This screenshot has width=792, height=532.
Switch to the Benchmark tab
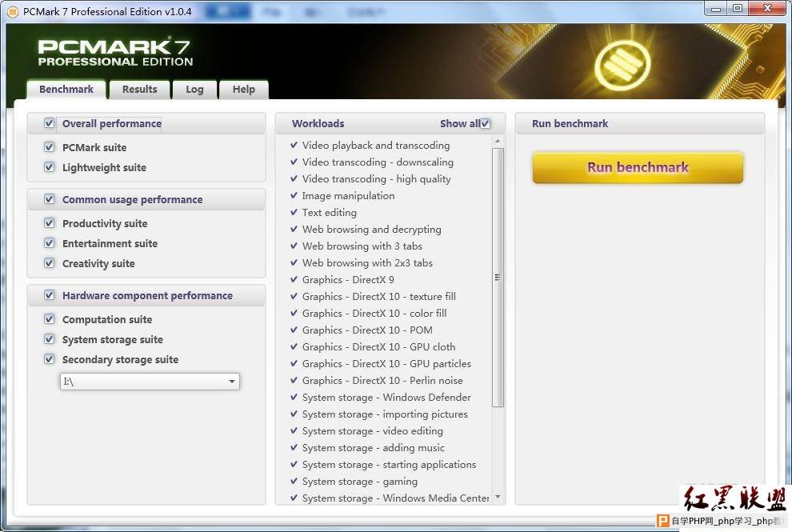coord(66,90)
